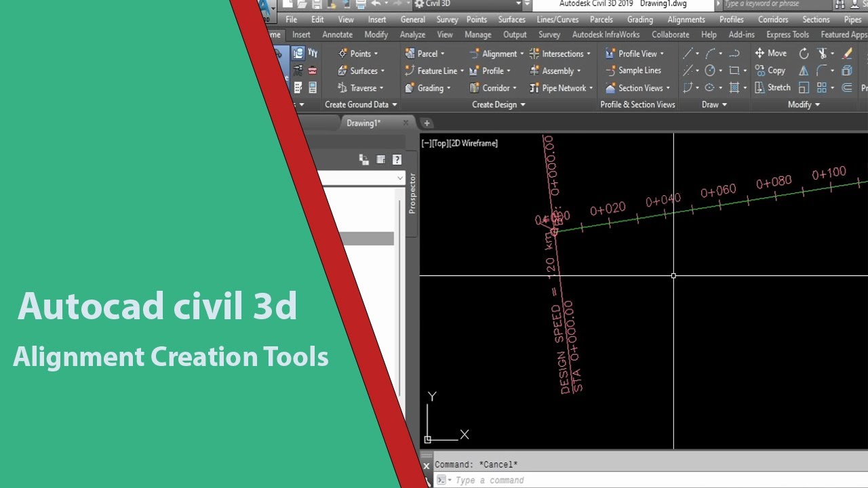Select the Fillet tool icon

[x=823, y=70]
